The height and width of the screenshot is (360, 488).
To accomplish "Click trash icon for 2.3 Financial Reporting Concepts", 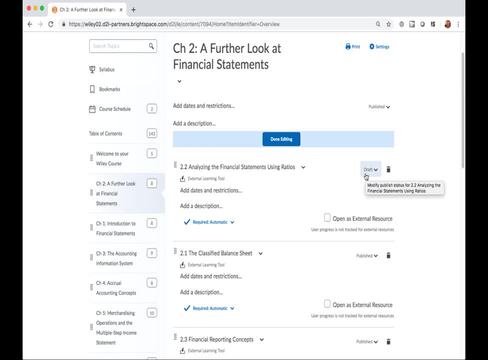I will click(388, 341).
